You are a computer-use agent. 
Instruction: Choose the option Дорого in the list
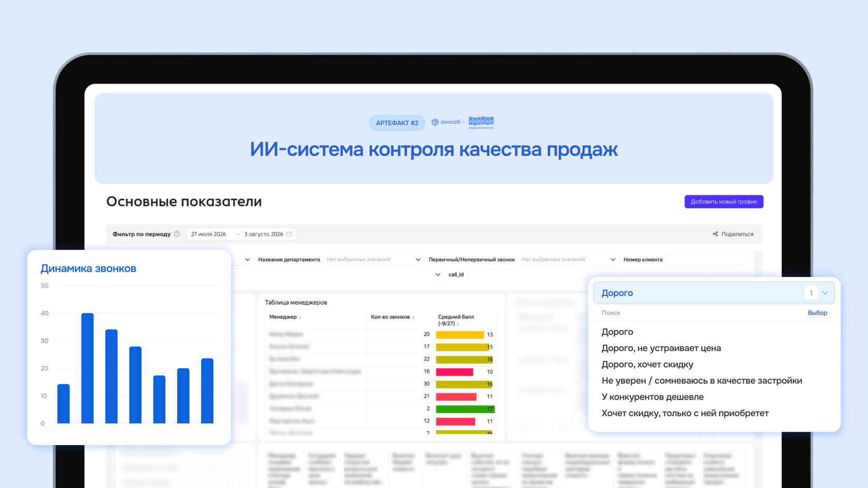click(x=617, y=332)
